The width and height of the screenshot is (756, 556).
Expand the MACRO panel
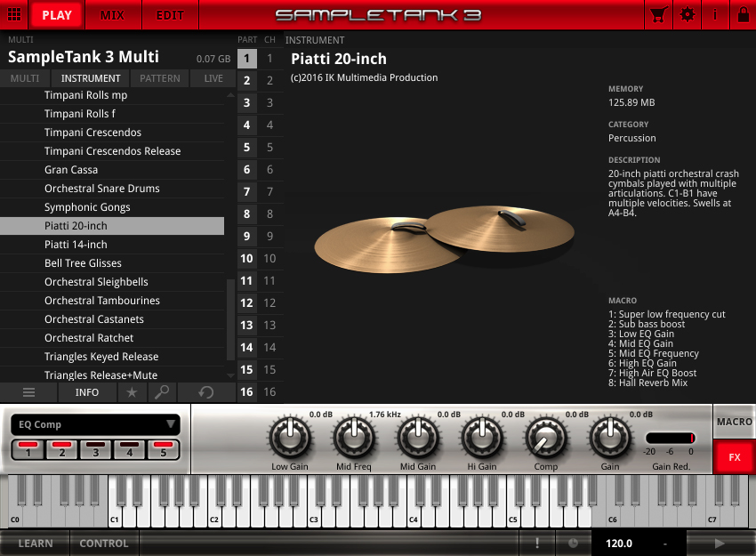tap(733, 422)
